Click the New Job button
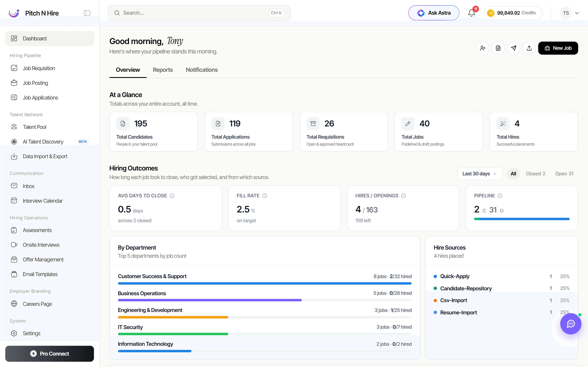The height and width of the screenshot is (367, 588). (558, 48)
